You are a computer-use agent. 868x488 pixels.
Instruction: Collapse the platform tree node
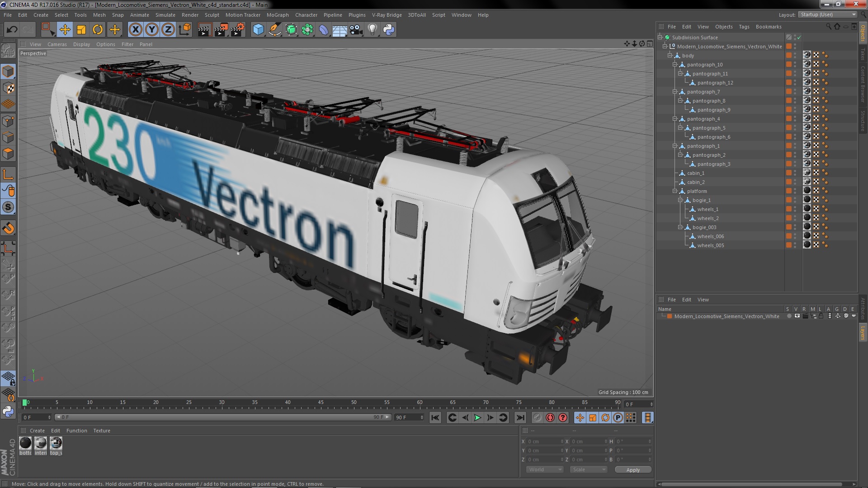[675, 191]
